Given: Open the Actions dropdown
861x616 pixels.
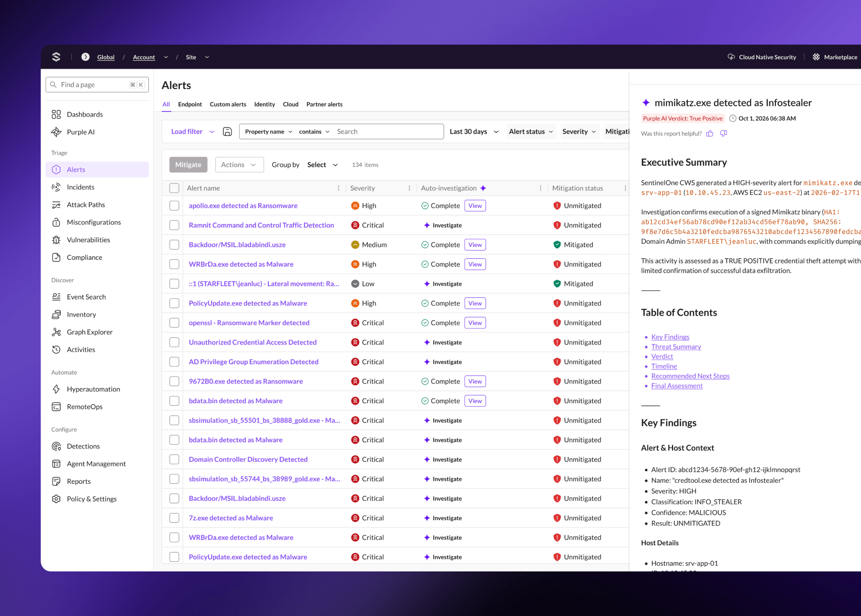Looking at the screenshot, I should [239, 165].
